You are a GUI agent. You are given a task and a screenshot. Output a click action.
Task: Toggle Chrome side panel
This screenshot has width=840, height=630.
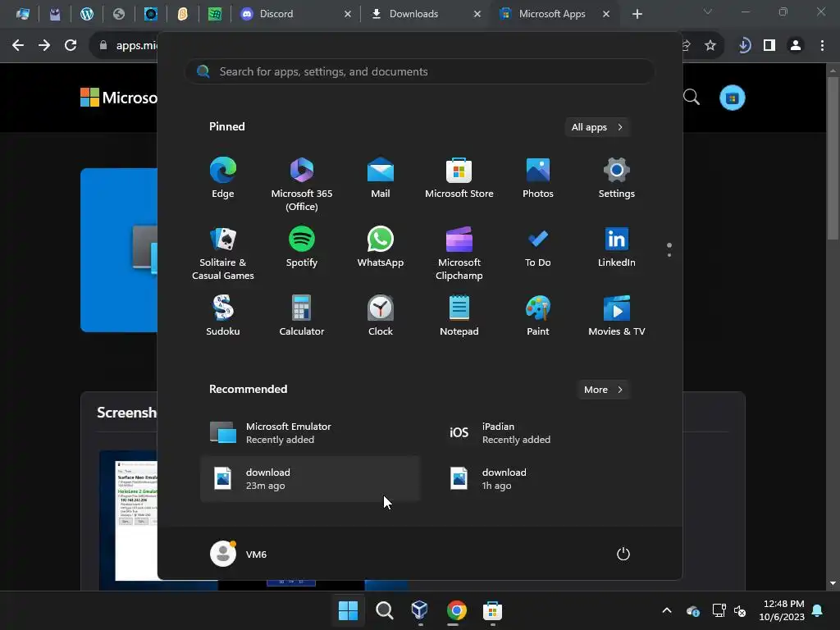tap(769, 46)
